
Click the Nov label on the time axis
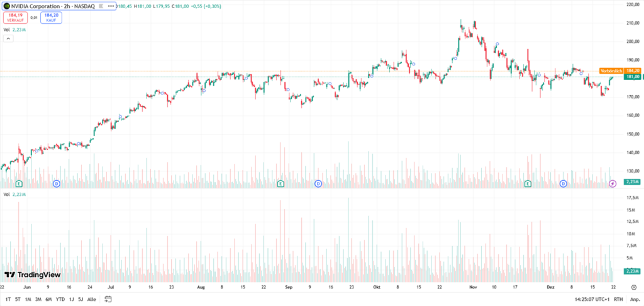(x=473, y=287)
